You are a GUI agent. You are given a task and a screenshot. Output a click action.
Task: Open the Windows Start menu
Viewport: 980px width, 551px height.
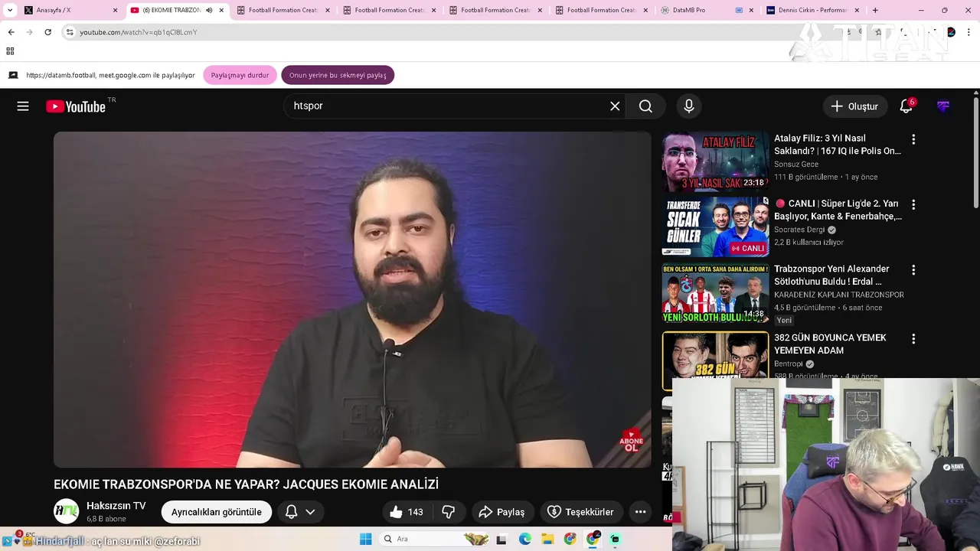pos(366,539)
